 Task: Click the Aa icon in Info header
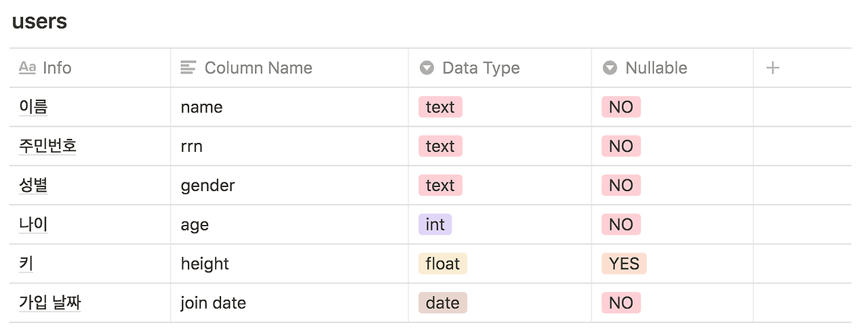27,68
